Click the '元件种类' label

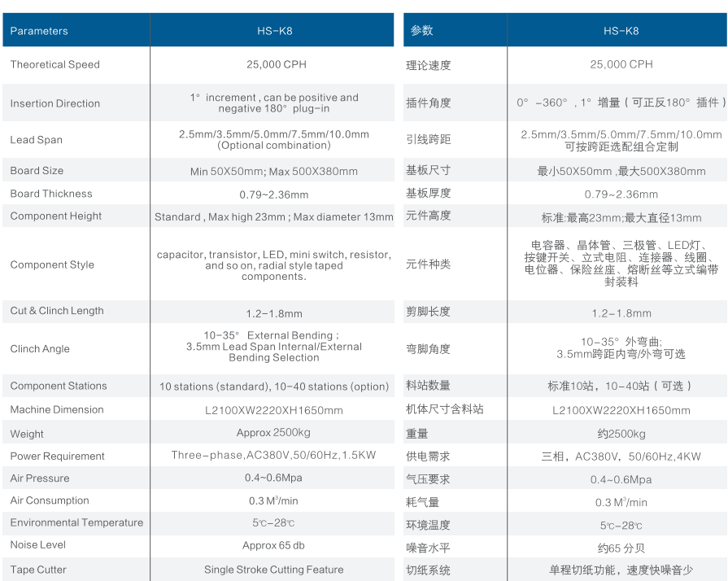(x=428, y=264)
